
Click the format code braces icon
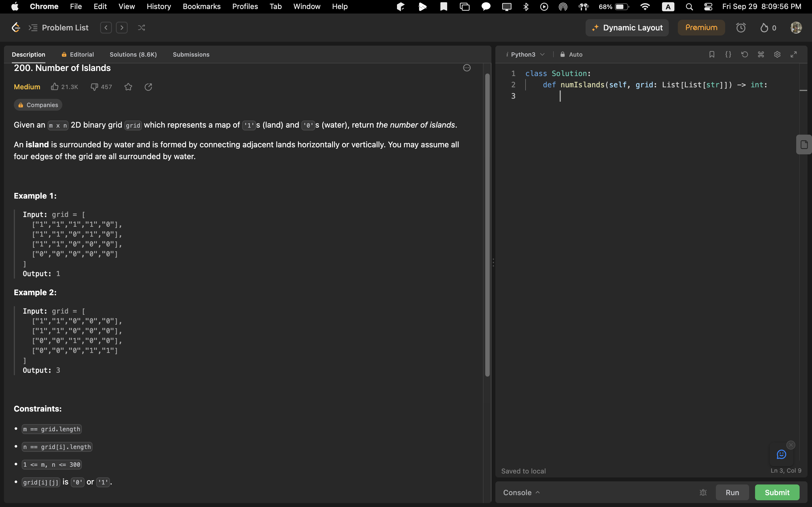(728, 54)
